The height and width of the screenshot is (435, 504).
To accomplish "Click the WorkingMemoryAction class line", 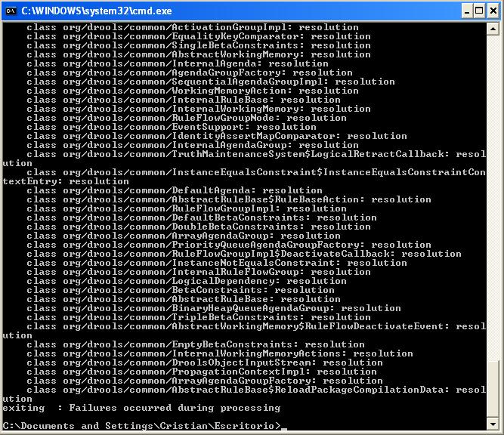I will coord(193,91).
